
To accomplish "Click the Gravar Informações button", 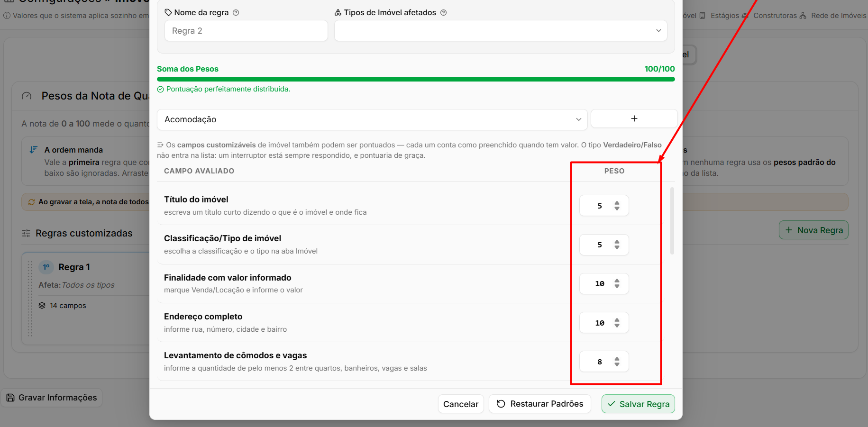I will tap(52, 398).
